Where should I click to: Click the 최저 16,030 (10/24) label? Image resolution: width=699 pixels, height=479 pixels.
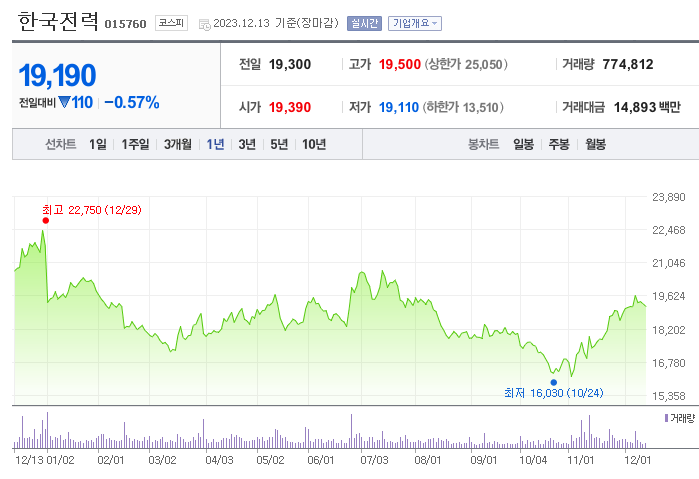[554, 393]
